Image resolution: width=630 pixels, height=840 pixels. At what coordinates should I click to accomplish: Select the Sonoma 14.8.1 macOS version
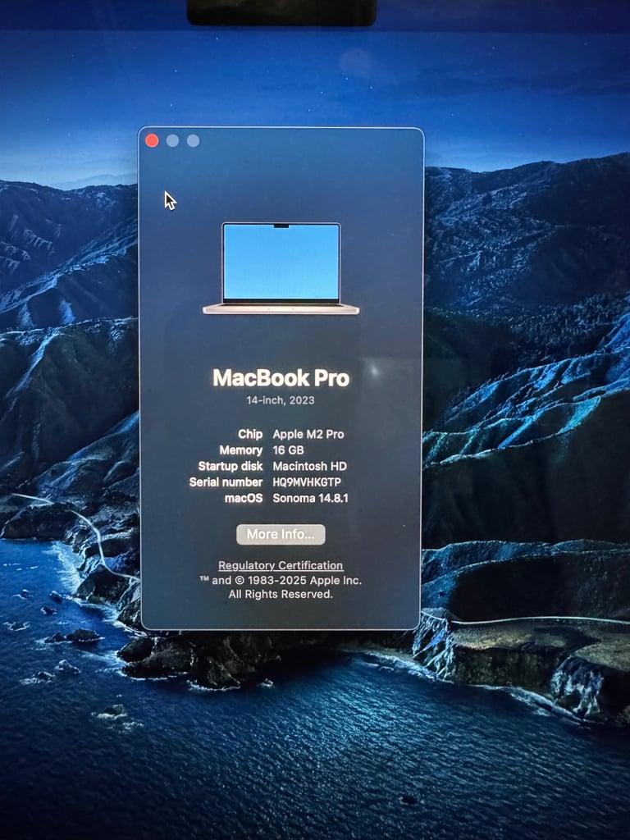[311, 498]
